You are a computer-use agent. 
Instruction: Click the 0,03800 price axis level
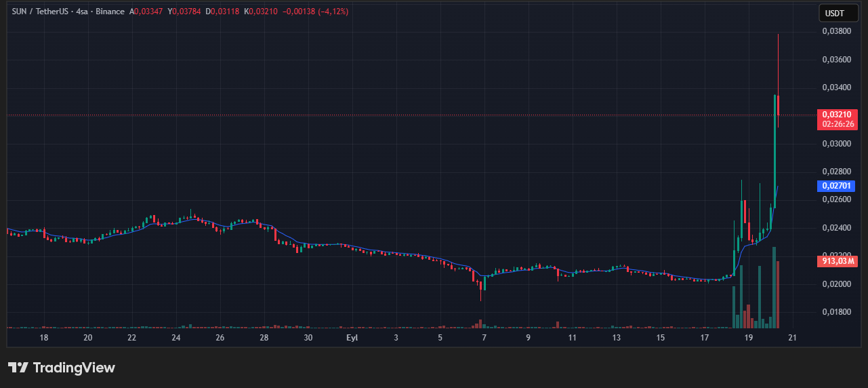[x=836, y=31]
